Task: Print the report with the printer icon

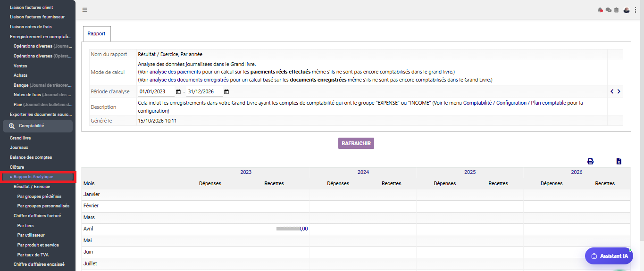Action: click(x=590, y=161)
